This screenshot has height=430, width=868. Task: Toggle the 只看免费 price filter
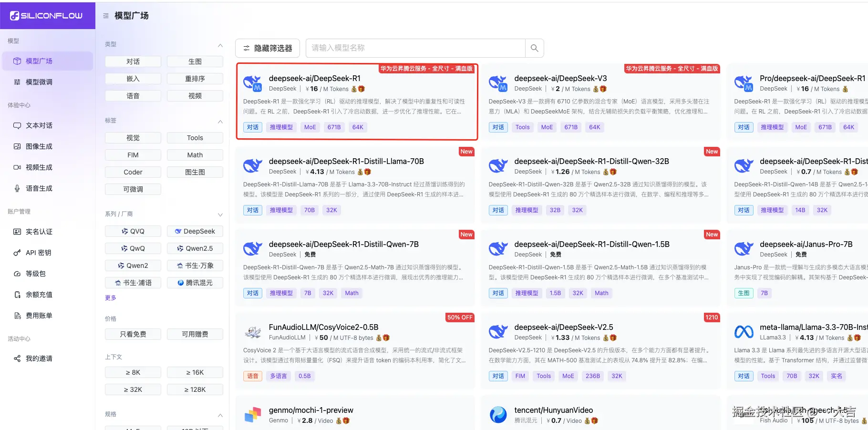click(133, 334)
